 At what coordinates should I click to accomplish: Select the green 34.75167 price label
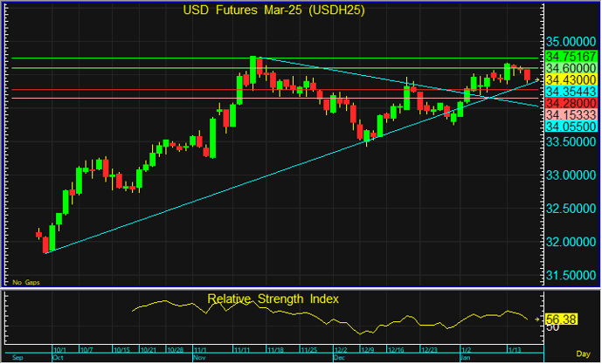click(565, 56)
